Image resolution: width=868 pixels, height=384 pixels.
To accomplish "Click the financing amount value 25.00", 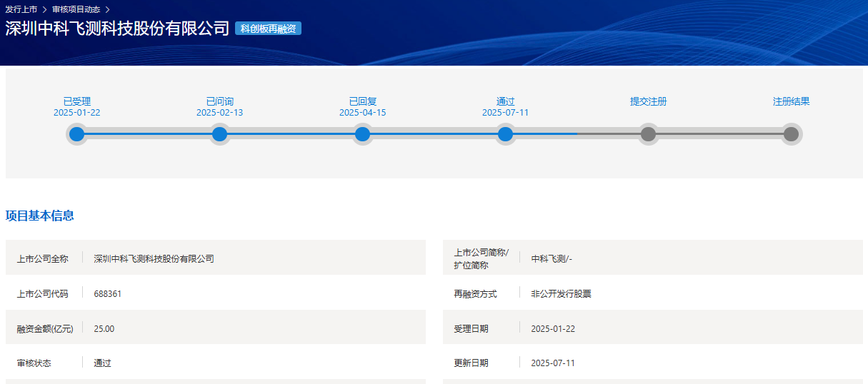I will 104,328.
